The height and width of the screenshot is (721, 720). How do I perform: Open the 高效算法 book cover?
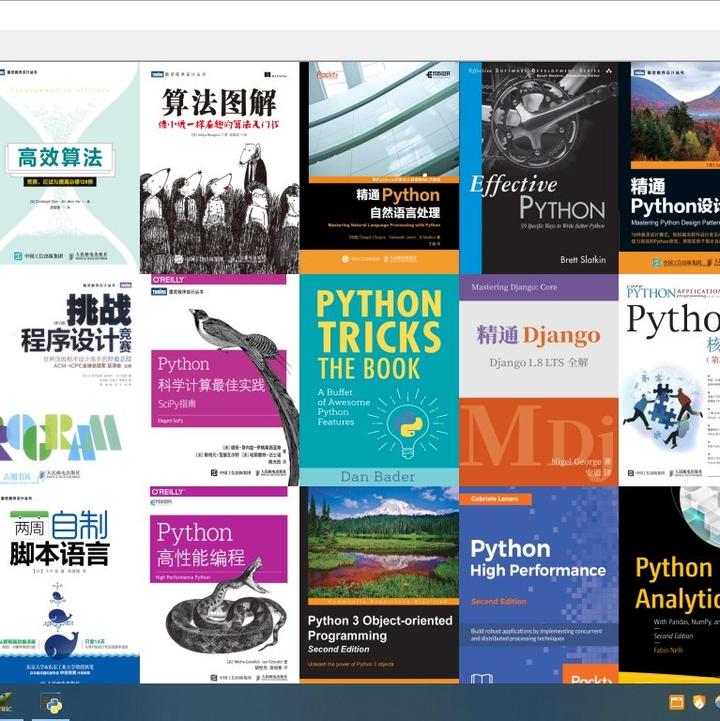pyautogui.click(x=69, y=168)
